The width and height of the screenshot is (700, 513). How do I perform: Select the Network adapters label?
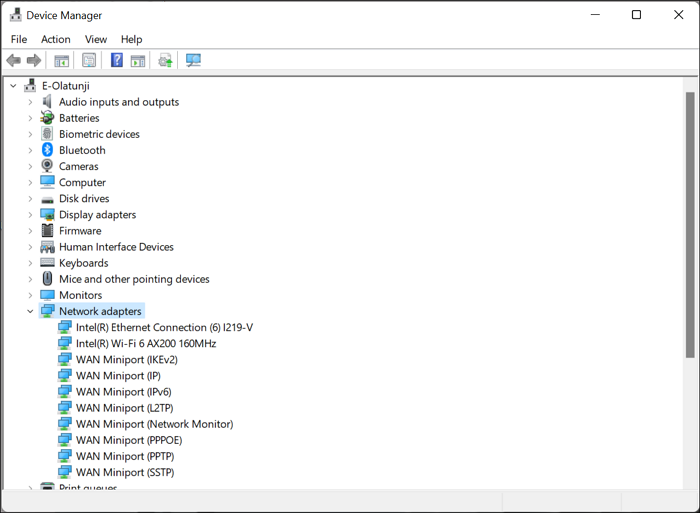tap(100, 311)
